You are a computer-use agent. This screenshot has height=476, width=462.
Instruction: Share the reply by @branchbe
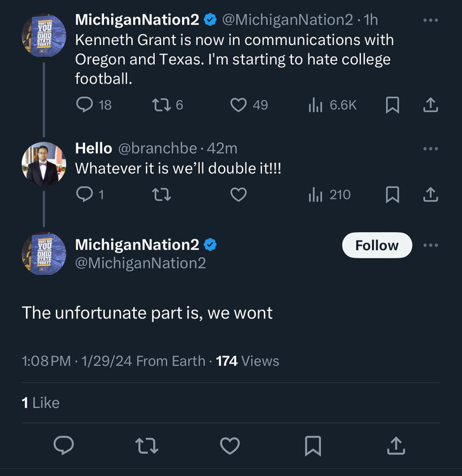pos(430,195)
